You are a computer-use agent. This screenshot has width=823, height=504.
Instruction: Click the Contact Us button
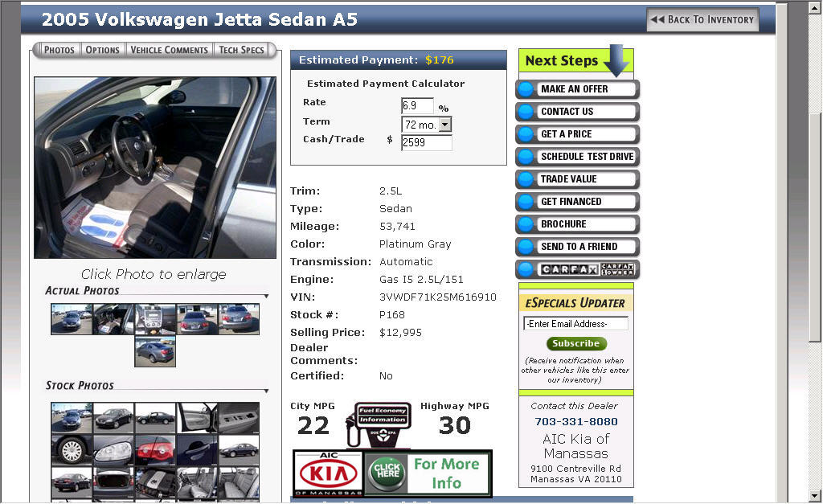(x=577, y=112)
